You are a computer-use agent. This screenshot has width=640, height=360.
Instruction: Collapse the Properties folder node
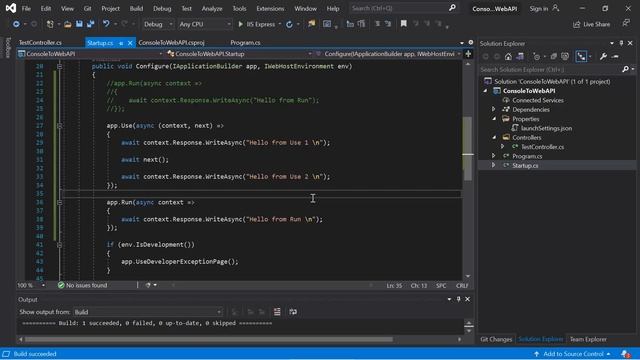[494, 119]
